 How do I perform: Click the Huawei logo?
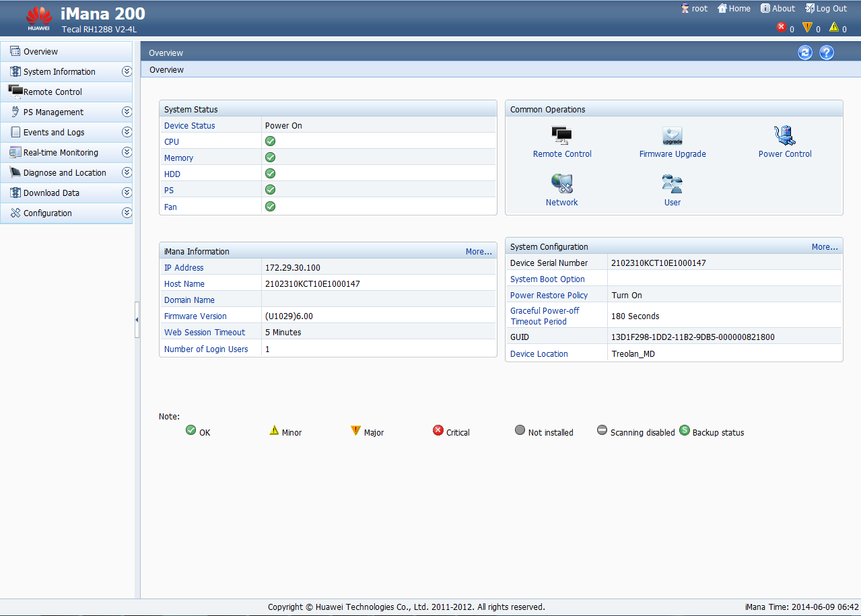39,18
